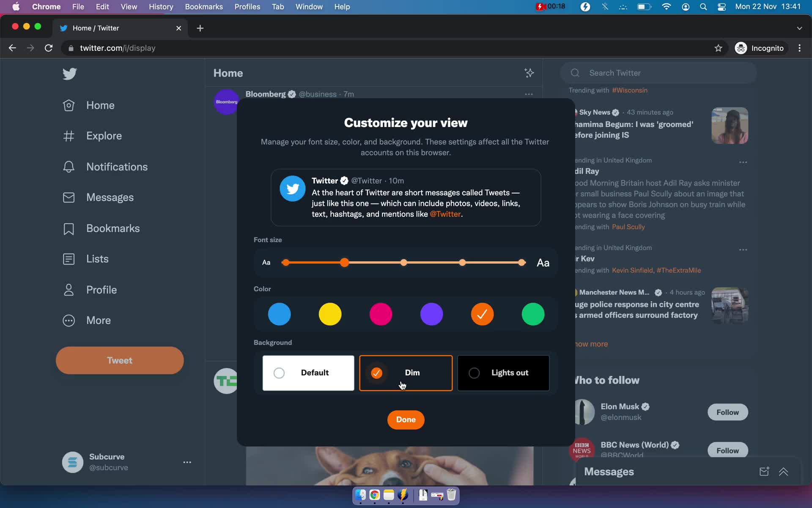
Task: Open the History menu in Chrome
Action: click(162, 6)
